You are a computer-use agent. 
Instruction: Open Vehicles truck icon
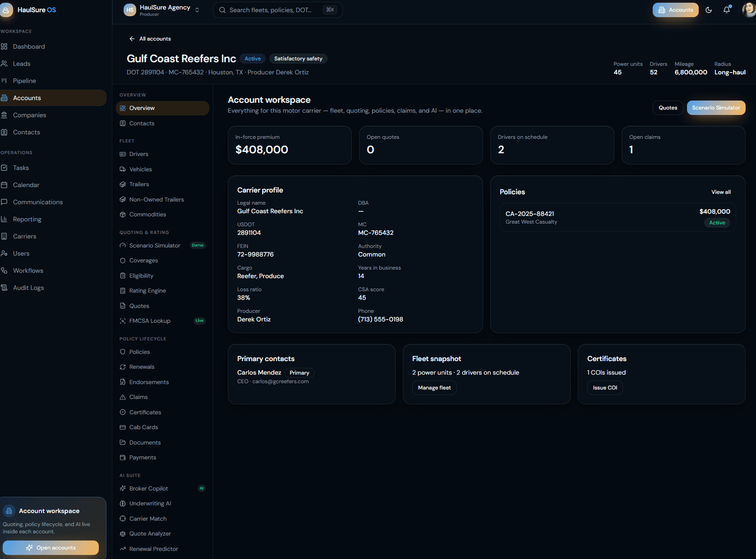[123, 170]
